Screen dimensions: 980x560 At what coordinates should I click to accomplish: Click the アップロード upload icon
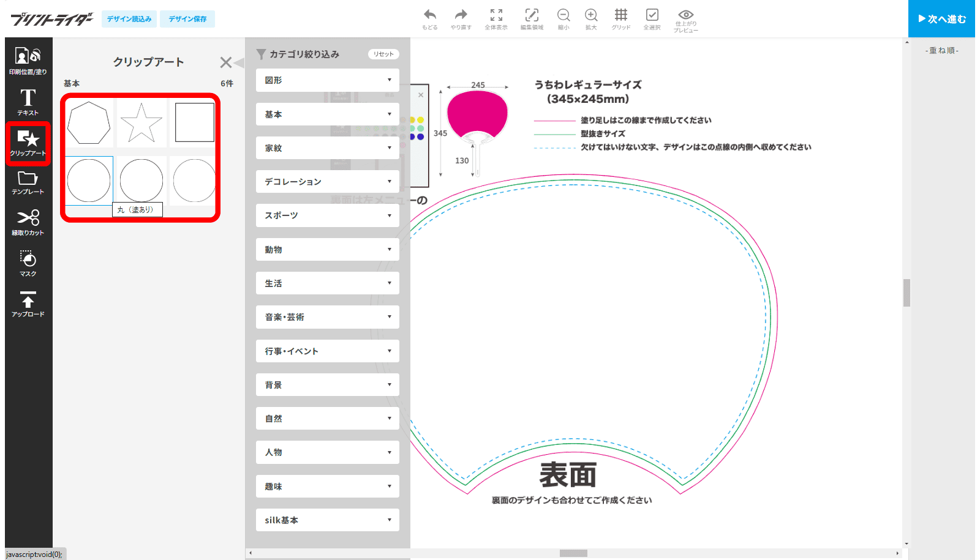coord(28,304)
